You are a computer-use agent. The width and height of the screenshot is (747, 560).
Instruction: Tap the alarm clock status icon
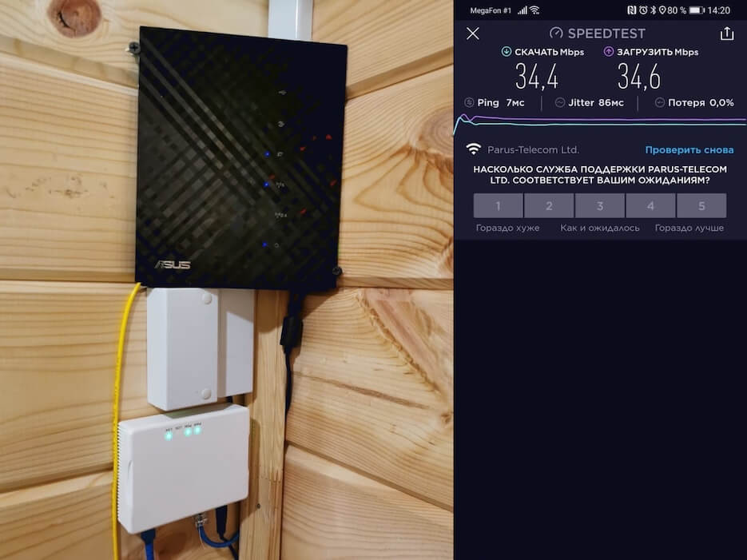pyautogui.click(x=643, y=10)
